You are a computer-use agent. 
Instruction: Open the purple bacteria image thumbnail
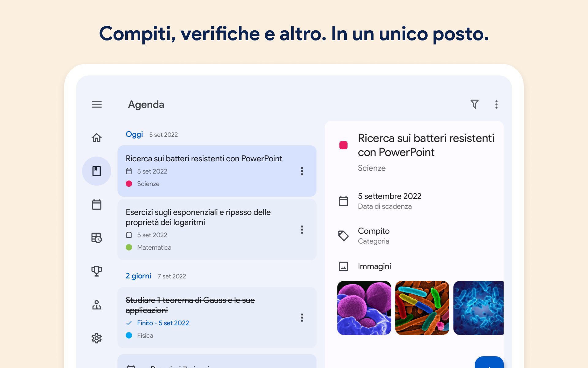(364, 308)
